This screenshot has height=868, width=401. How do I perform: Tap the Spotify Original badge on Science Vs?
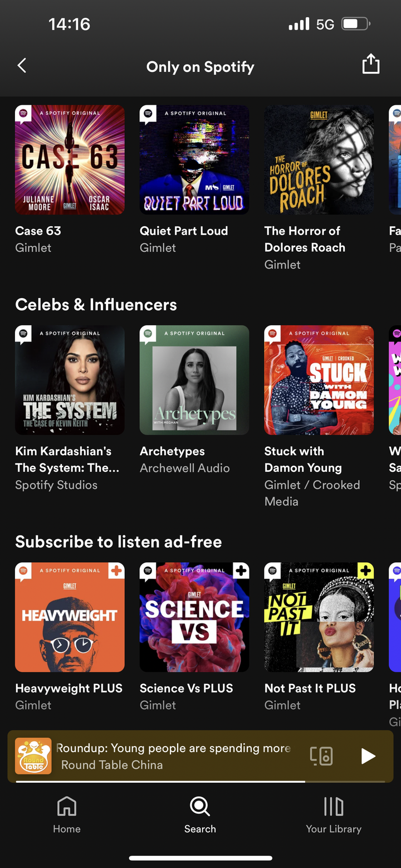(x=148, y=570)
